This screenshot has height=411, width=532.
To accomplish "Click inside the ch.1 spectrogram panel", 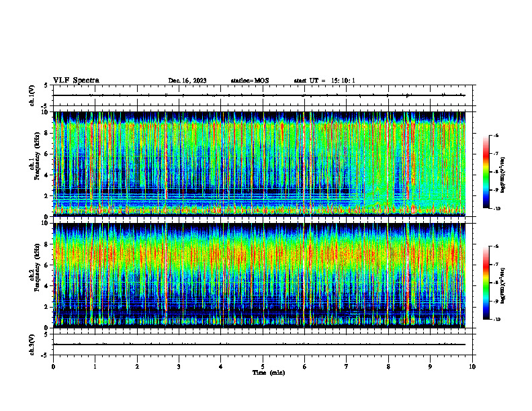I will click(x=259, y=164).
